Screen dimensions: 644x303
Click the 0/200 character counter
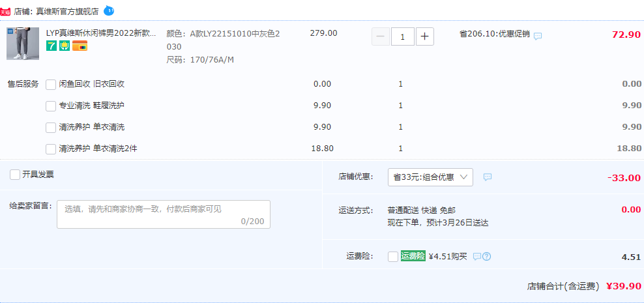(253, 222)
